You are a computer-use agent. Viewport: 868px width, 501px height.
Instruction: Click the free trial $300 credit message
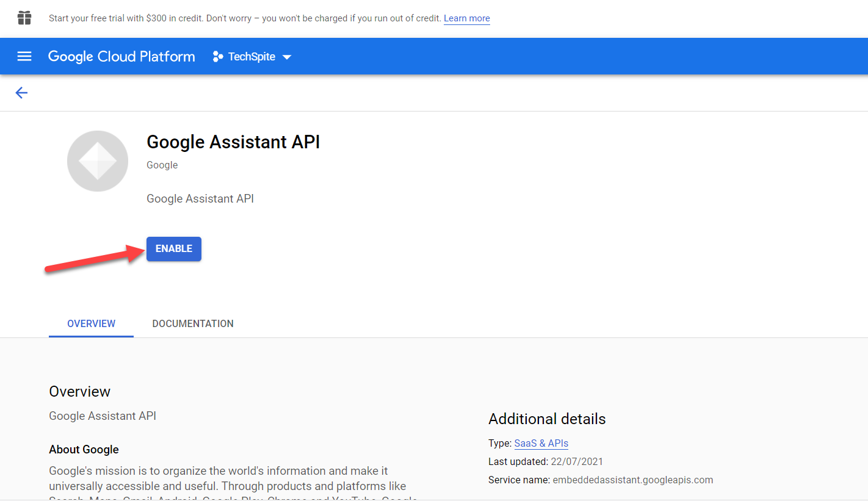(244, 18)
